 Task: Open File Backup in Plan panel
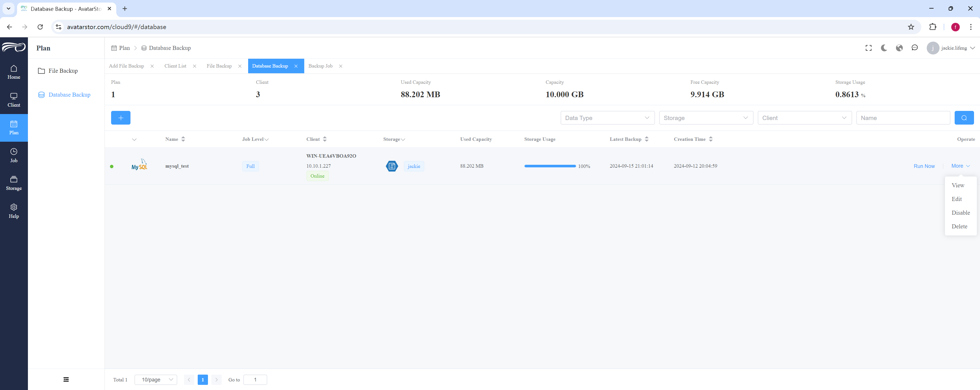[x=63, y=71]
